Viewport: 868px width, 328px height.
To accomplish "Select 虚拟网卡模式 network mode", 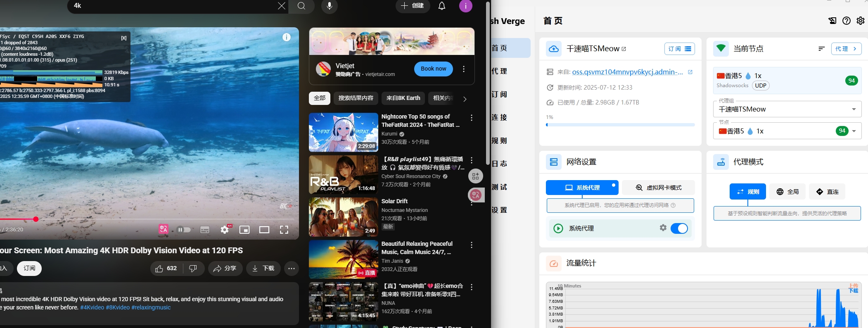I will coord(658,188).
